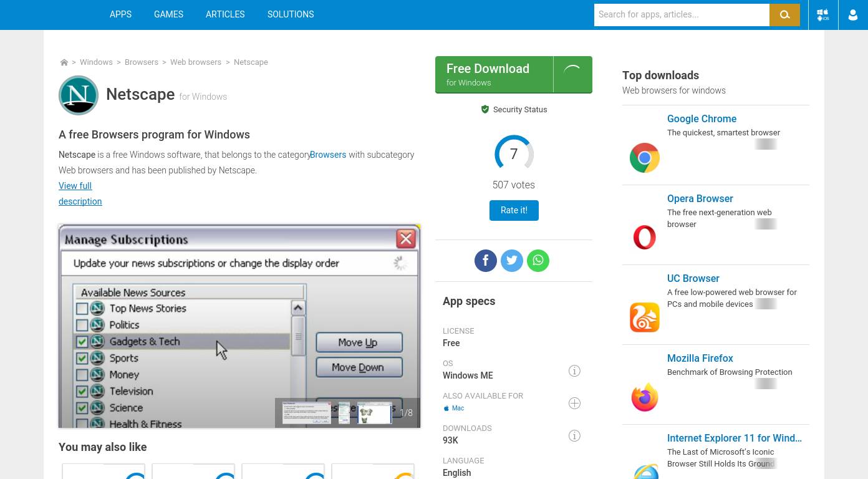Click the Netscape page title

coord(140,94)
